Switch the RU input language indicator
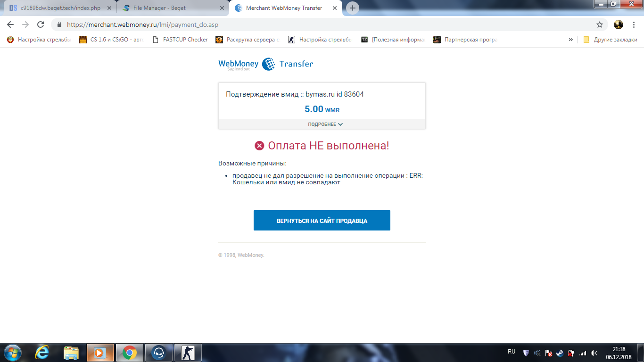 pyautogui.click(x=512, y=352)
